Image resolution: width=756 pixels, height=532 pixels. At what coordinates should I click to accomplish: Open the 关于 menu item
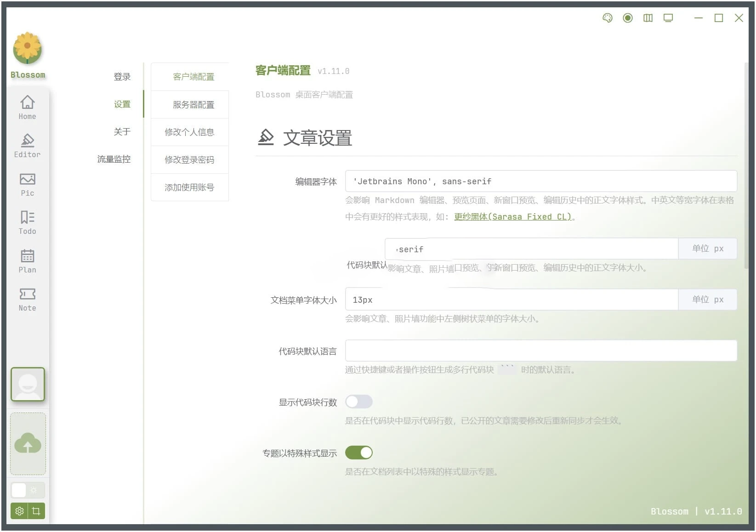click(x=122, y=132)
